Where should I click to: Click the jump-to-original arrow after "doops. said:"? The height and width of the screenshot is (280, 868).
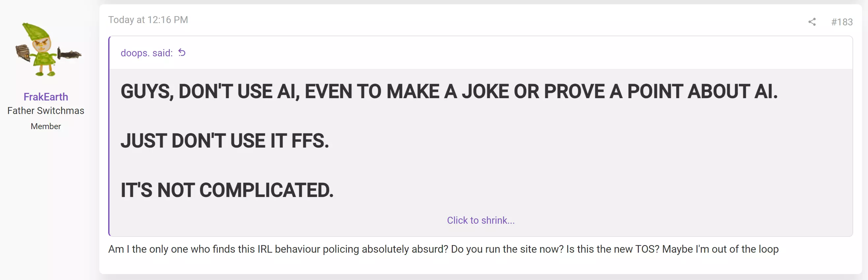pos(182,52)
